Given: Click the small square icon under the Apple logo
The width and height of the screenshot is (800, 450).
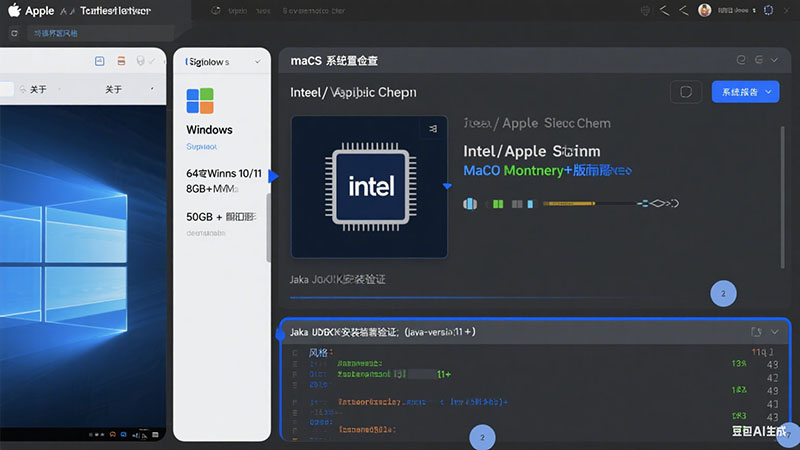Looking at the screenshot, I should [14, 34].
